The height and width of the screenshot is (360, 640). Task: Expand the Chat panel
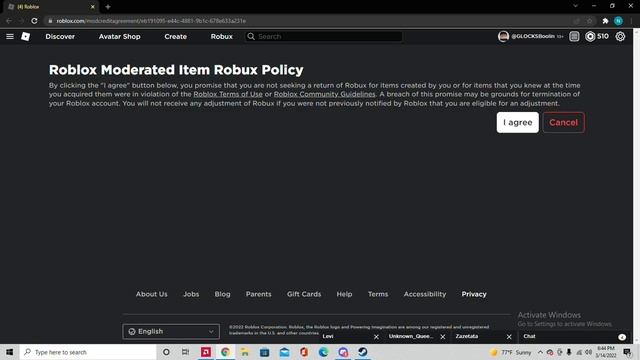(x=575, y=337)
